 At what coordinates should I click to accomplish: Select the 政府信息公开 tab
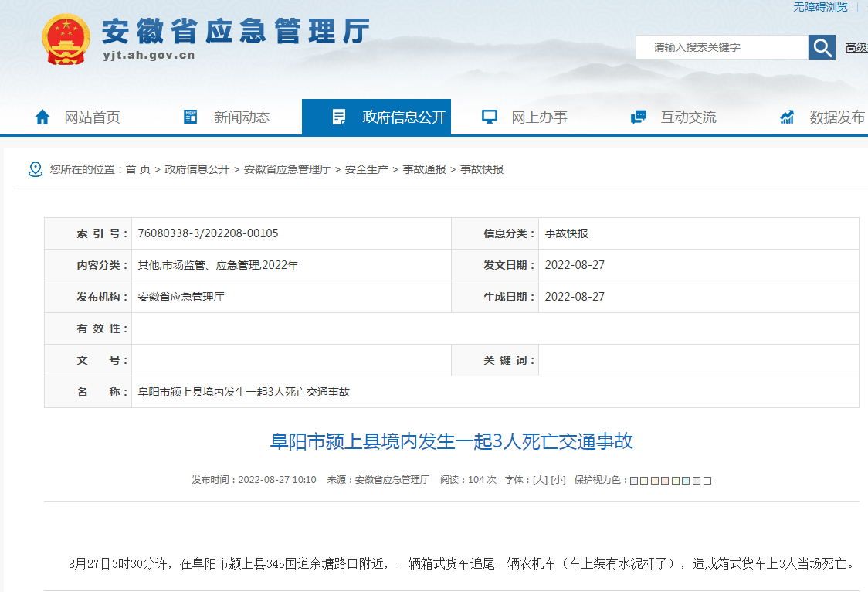click(376, 117)
